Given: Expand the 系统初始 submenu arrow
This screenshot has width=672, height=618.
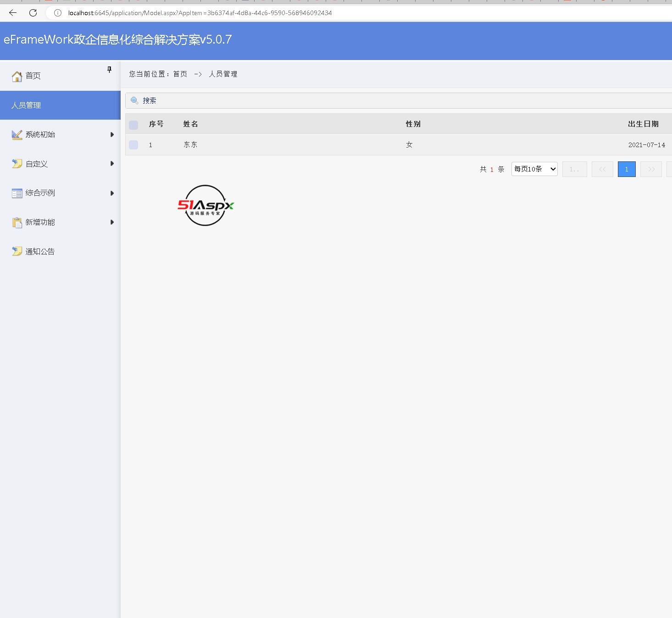Looking at the screenshot, I should coord(112,134).
